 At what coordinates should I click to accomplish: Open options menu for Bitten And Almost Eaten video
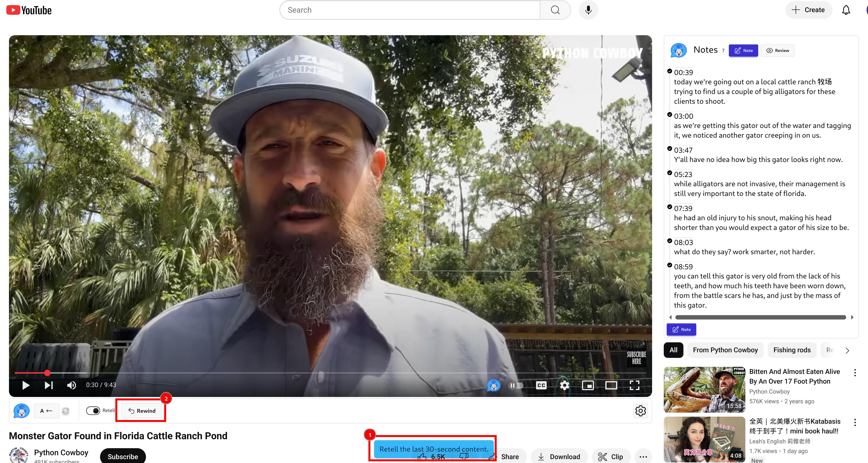(x=855, y=373)
